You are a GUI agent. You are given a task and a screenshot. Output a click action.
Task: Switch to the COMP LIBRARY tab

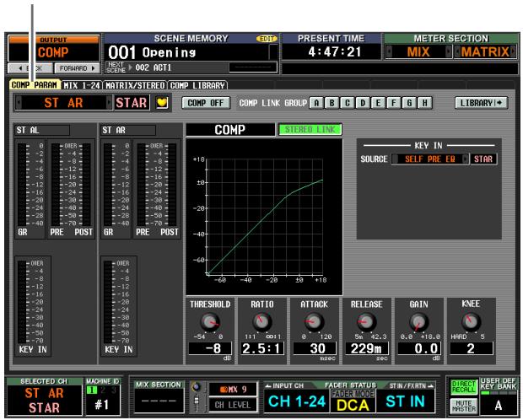pos(197,85)
